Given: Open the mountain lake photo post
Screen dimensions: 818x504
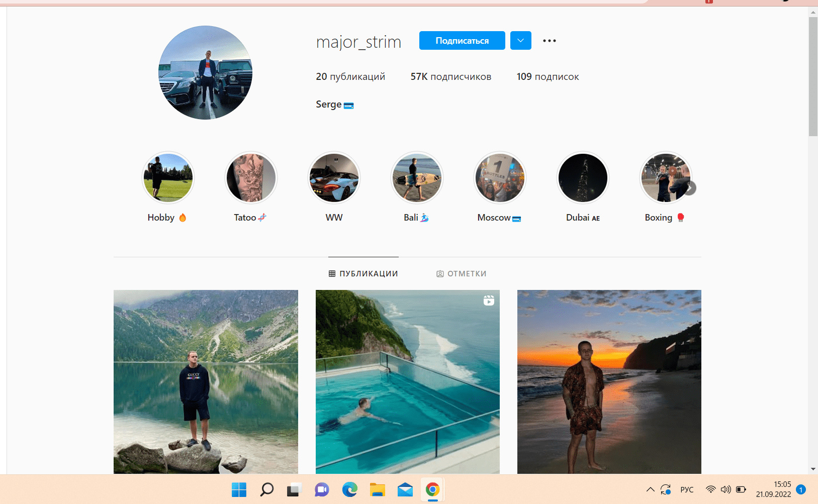Looking at the screenshot, I should tap(206, 381).
